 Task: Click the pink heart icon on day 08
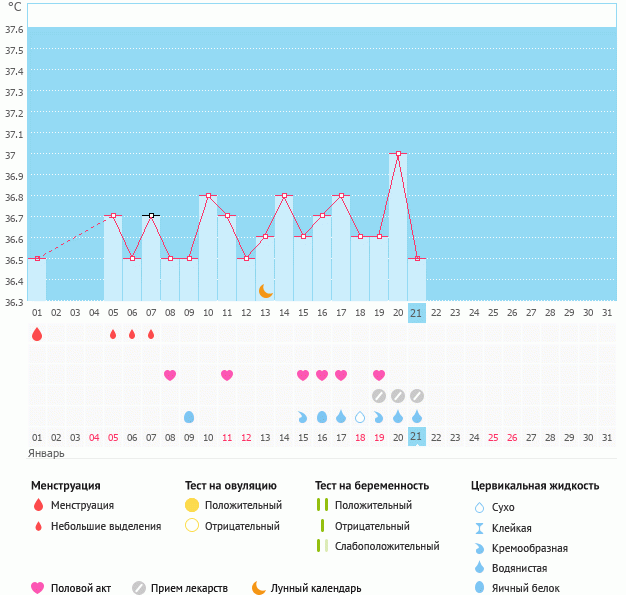(x=170, y=375)
